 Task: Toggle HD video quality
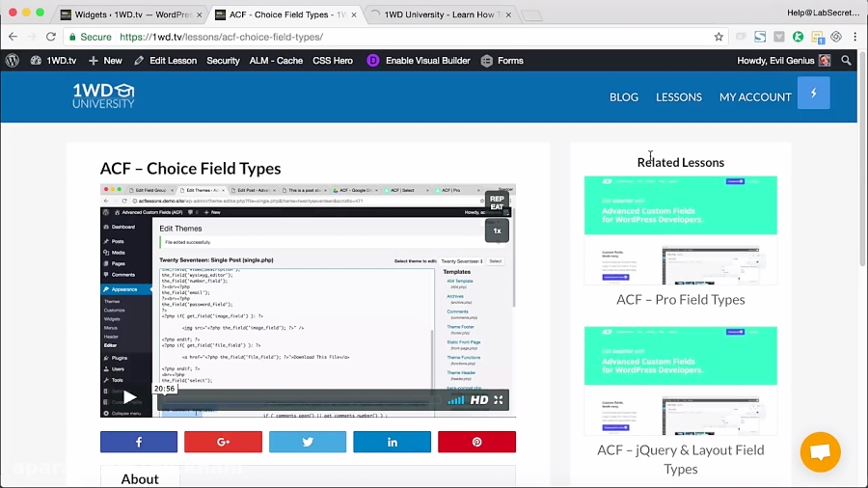coord(479,399)
